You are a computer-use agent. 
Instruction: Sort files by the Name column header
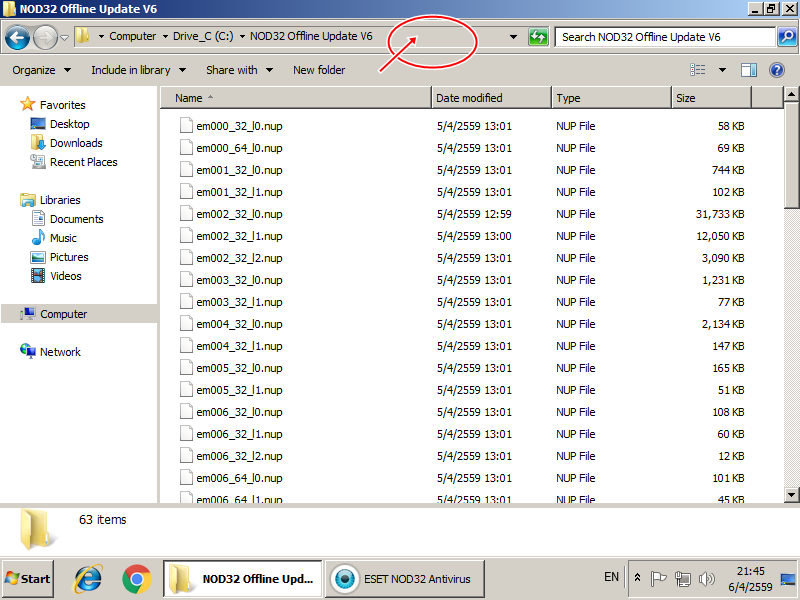[295, 98]
